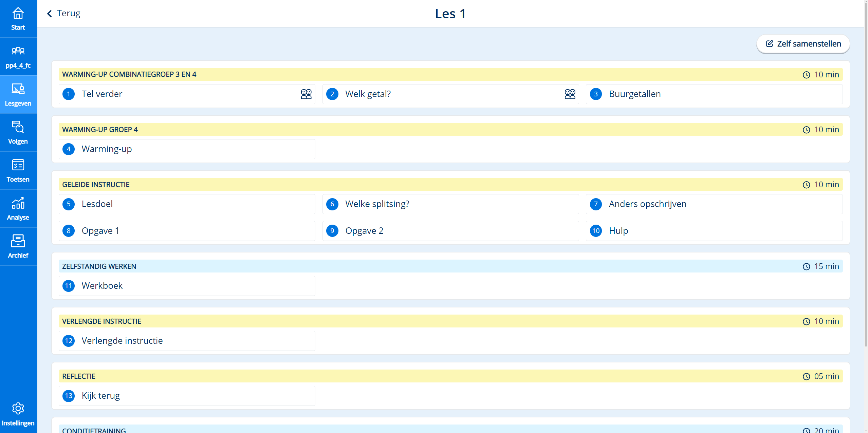Viewport: 868px width, 433px height.
Task: Click the number 10 badge of Hulp
Action: (596, 231)
